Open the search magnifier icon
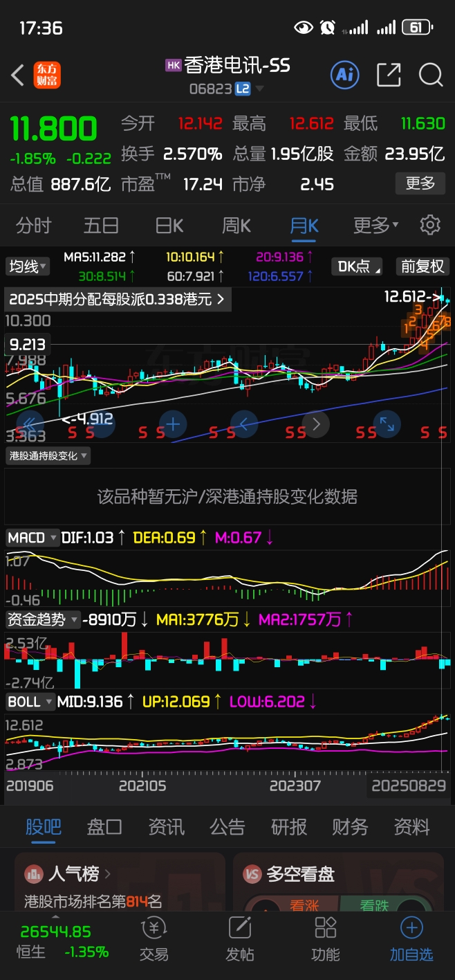 coord(431,75)
